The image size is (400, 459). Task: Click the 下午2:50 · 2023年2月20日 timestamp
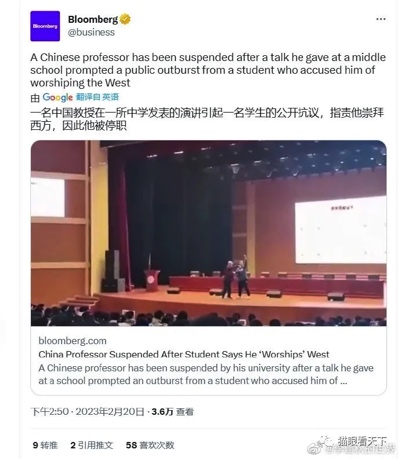click(88, 412)
